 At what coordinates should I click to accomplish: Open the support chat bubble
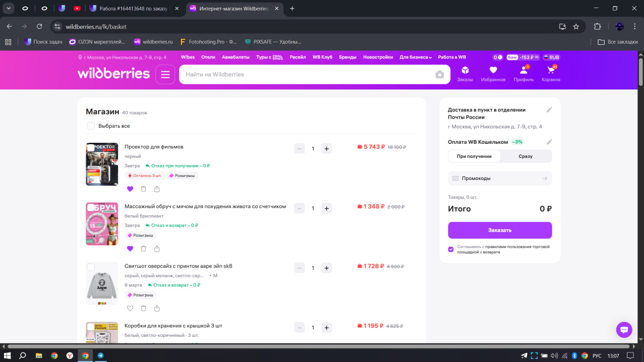624,330
